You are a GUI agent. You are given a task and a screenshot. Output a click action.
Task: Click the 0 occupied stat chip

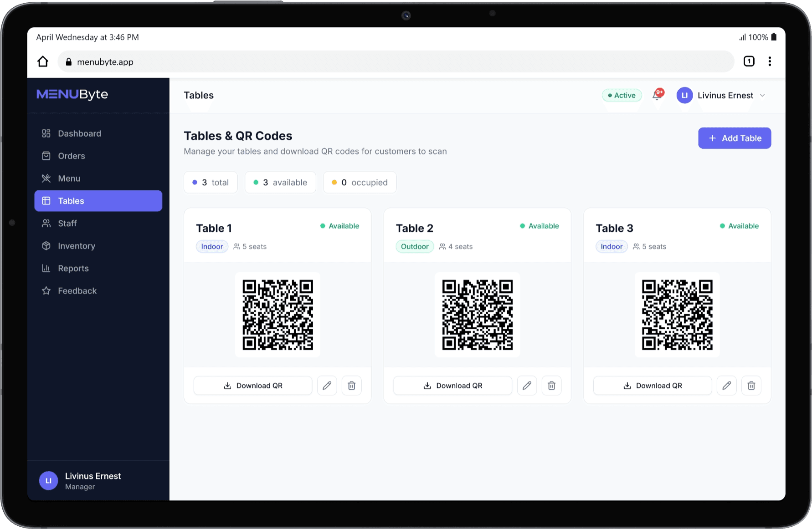pyautogui.click(x=360, y=182)
